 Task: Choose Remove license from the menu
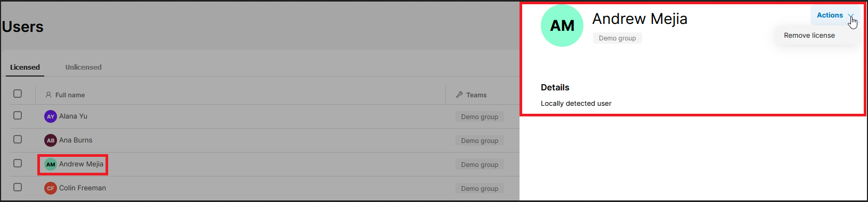point(809,36)
